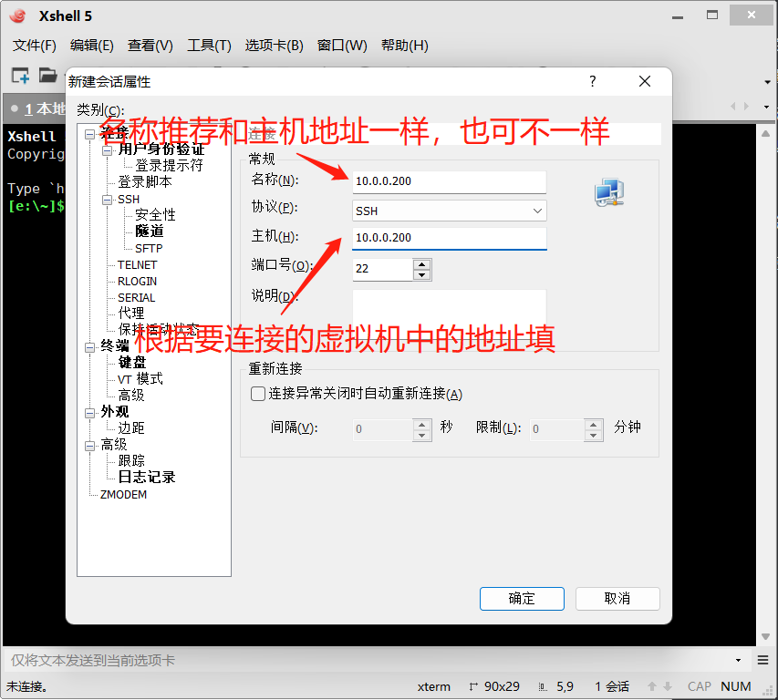Decrease 限制 limit with down spinner
This screenshot has width=778, height=700.
[594, 436]
